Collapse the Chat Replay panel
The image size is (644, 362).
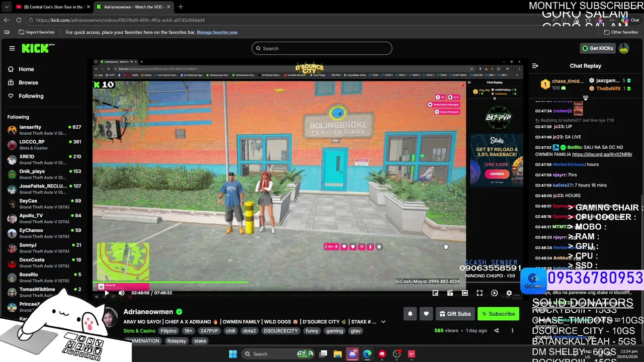coord(535,66)
